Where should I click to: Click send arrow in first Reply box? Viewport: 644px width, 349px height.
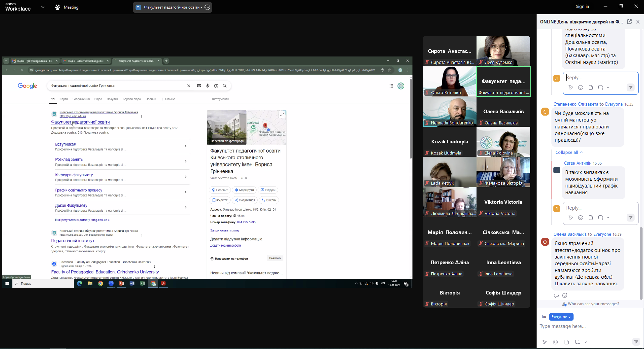[630, 88]
